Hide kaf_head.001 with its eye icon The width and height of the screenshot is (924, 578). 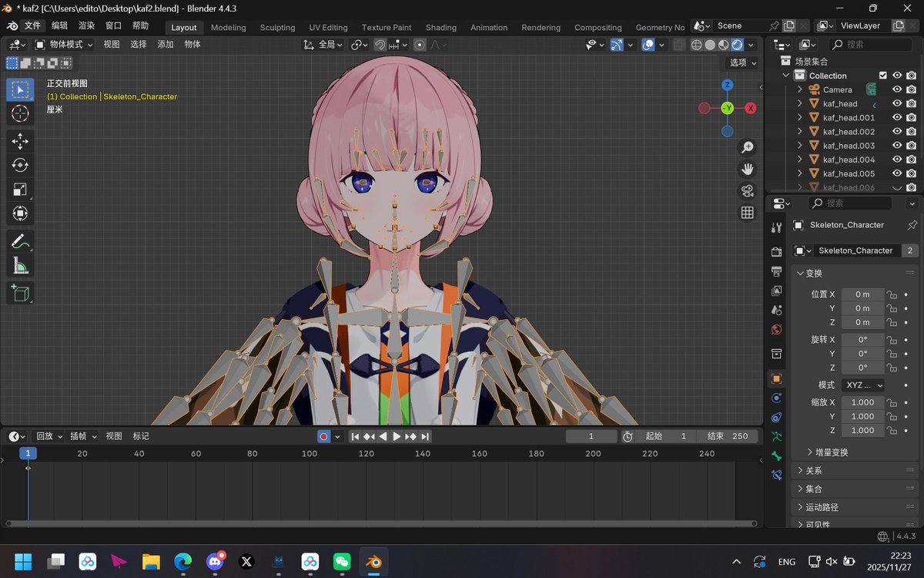897,118
